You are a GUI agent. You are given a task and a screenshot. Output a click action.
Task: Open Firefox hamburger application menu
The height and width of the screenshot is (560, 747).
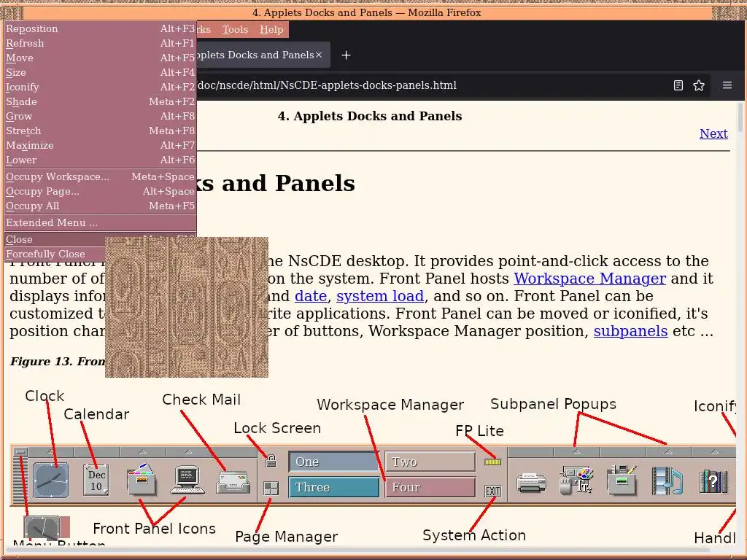click(x=727, y=85)
